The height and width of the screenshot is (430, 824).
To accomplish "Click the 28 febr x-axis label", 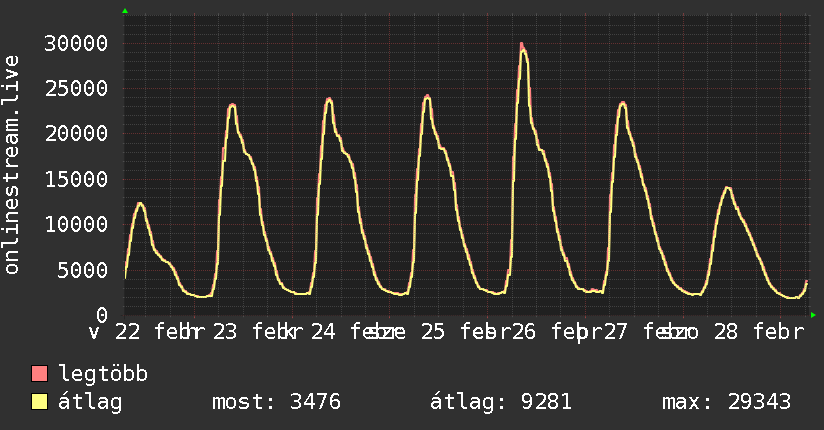I will 759,332.
